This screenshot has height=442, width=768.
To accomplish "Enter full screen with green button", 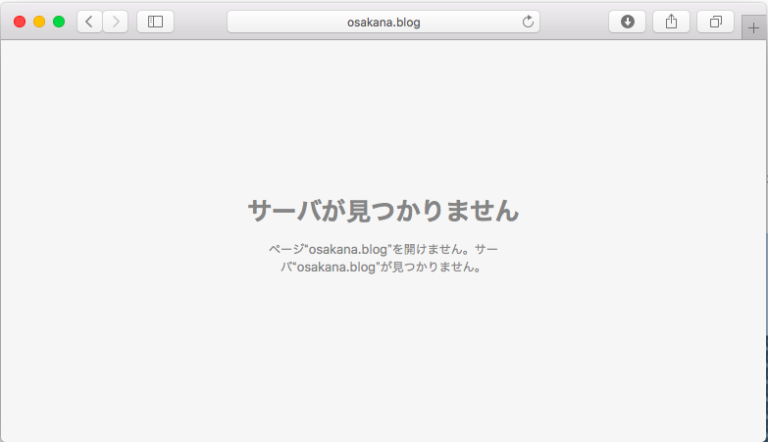I will [x=59, y=21].
